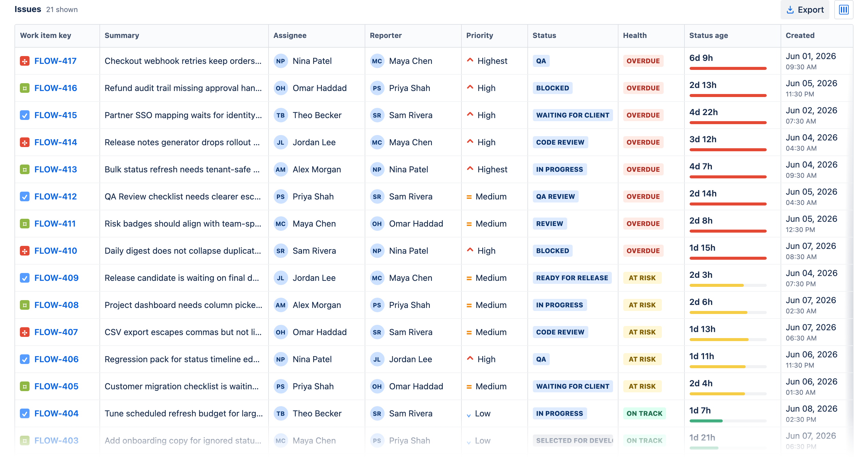
Task: Click the bug type icon for FLOW-407
Action: [25, 332]
